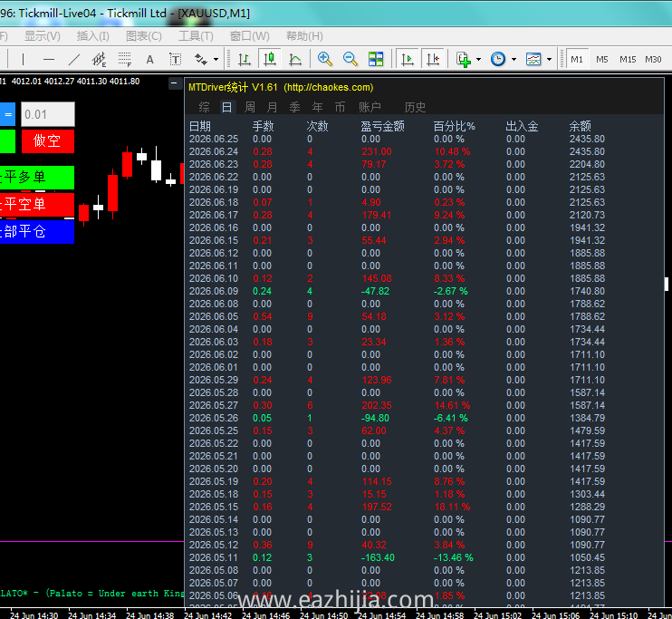Switch to the 历史 history tab
This screenshot has height=619, width=672.
415,107
